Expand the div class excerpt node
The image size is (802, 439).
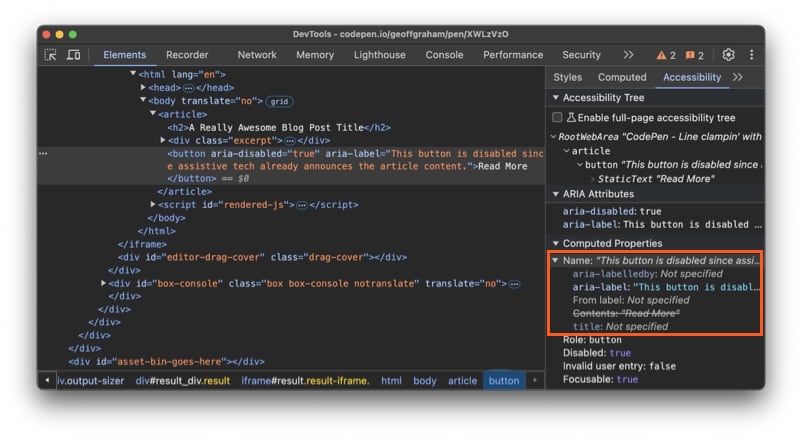[x=164, y=140]
